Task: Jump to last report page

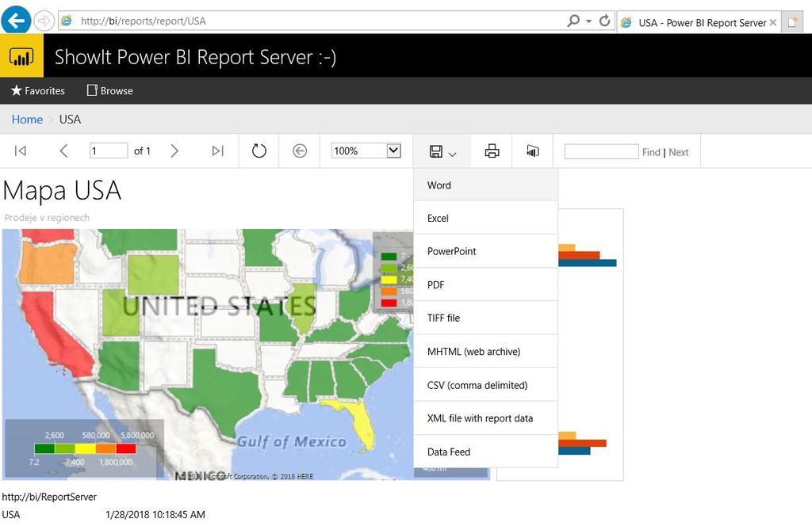Action: click(x=217, y=151)
